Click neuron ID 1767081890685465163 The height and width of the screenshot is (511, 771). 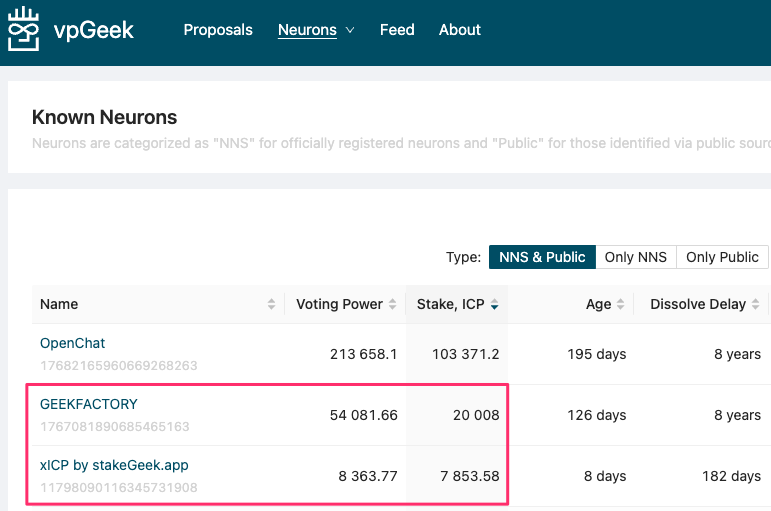click(115, 426)
